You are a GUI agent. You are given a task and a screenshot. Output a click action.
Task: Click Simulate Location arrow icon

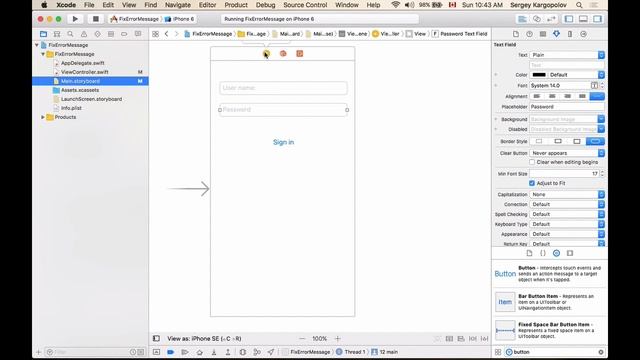pyautogui.click(x=271, y=352)
